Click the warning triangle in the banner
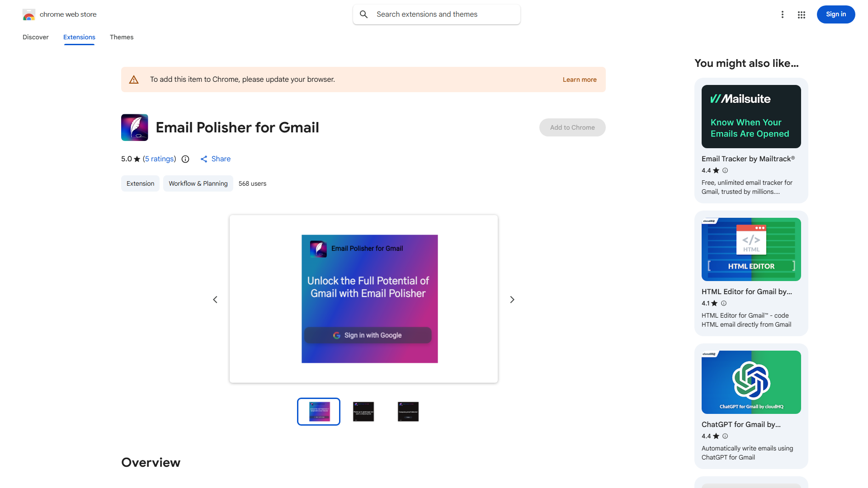Screen dimensions: 868x488 tap(134, 79)
